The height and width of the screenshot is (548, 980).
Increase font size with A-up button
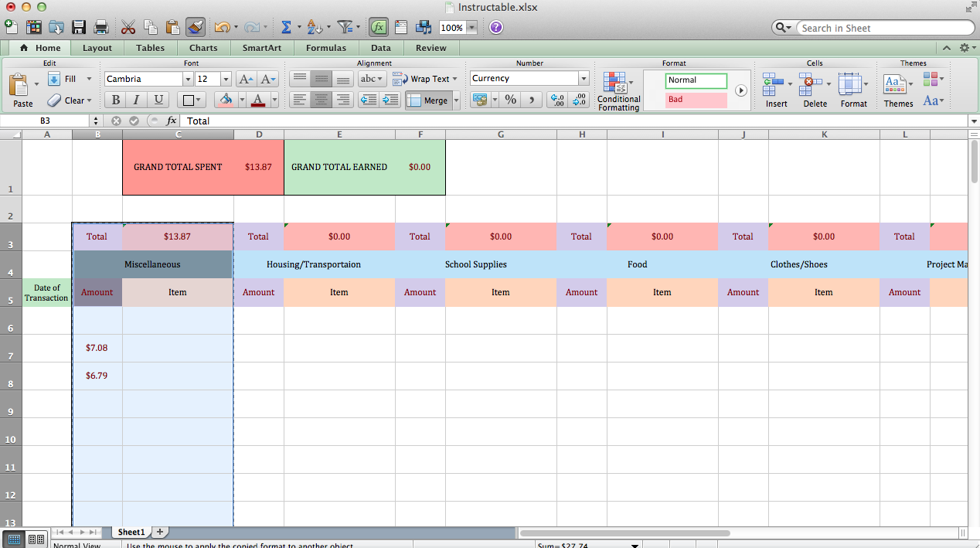(246, 79)
